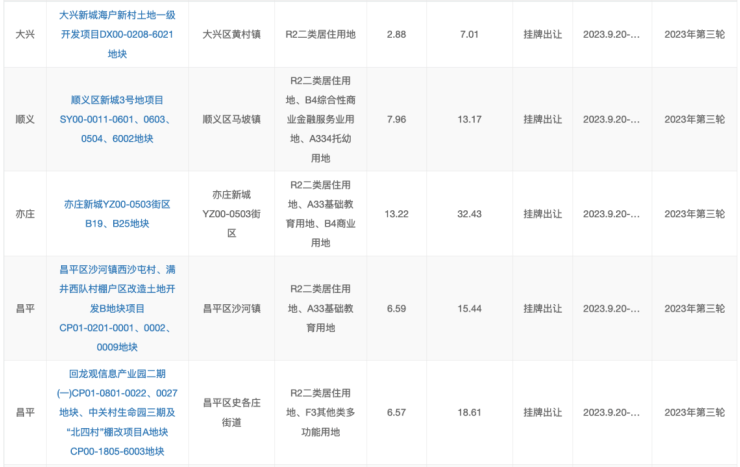Open the 昌平区沙河镇西沙屯村 project link

click(117, 308)
